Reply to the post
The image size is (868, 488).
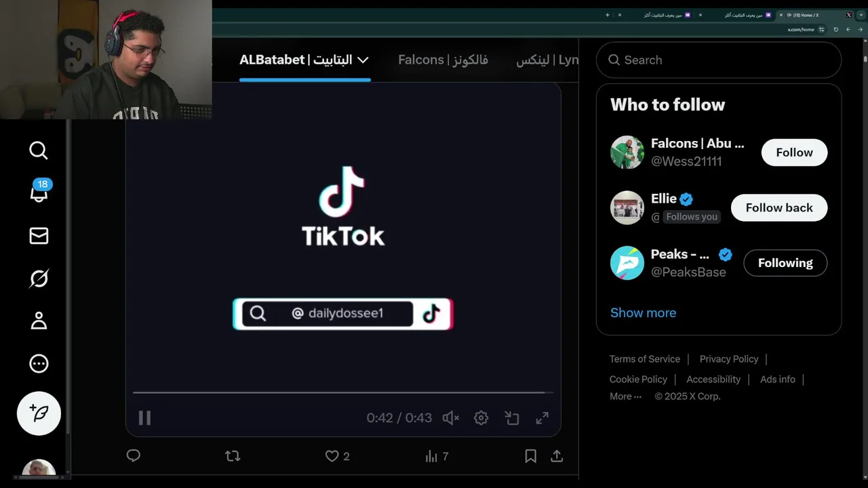click(x=134, y=456)
